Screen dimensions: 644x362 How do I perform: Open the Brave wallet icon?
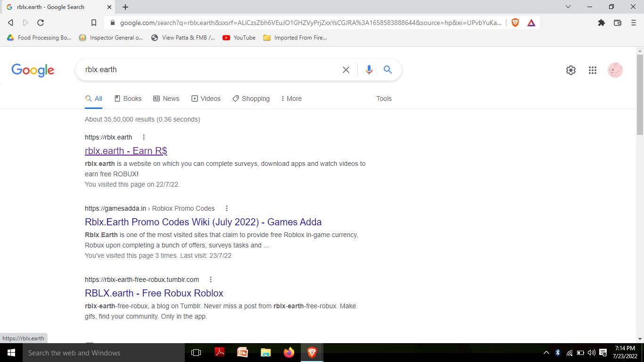pos(617,23)
